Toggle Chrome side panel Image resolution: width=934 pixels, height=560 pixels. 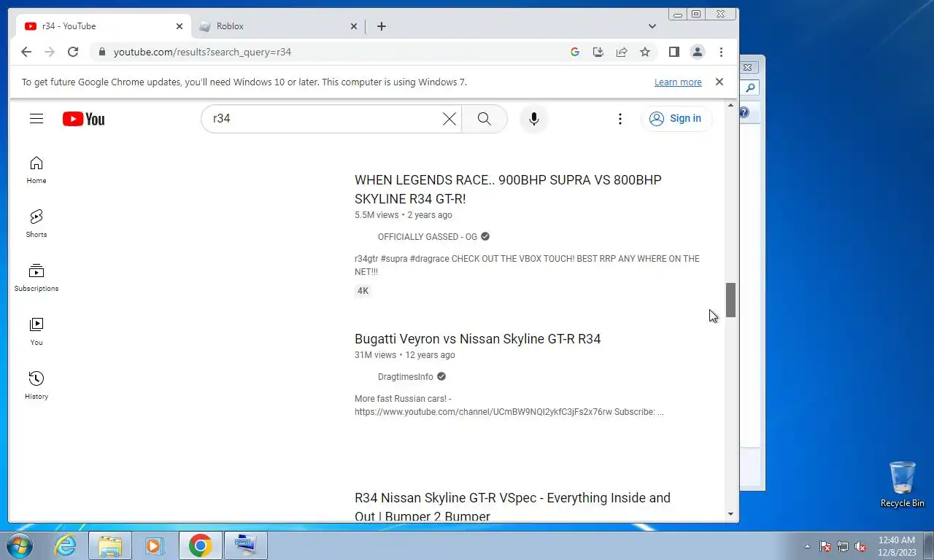[674, 52]
